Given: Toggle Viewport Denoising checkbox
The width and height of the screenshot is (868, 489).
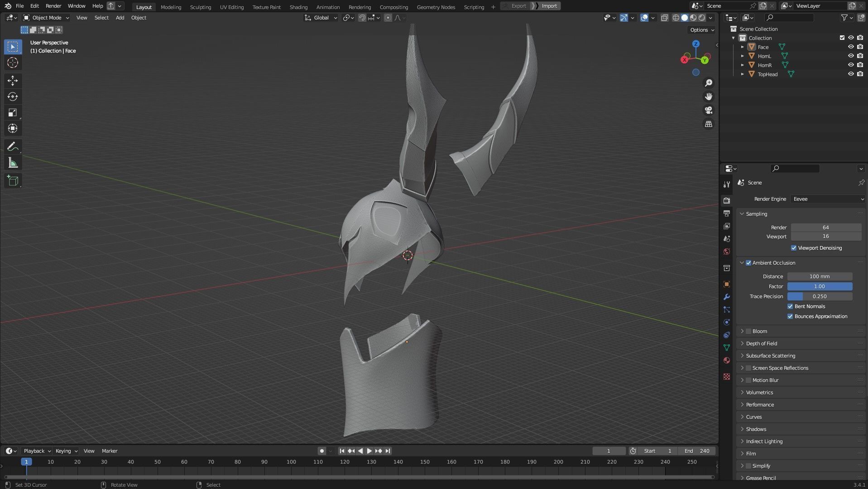Looking at the screenshot, I should point(794,248).
